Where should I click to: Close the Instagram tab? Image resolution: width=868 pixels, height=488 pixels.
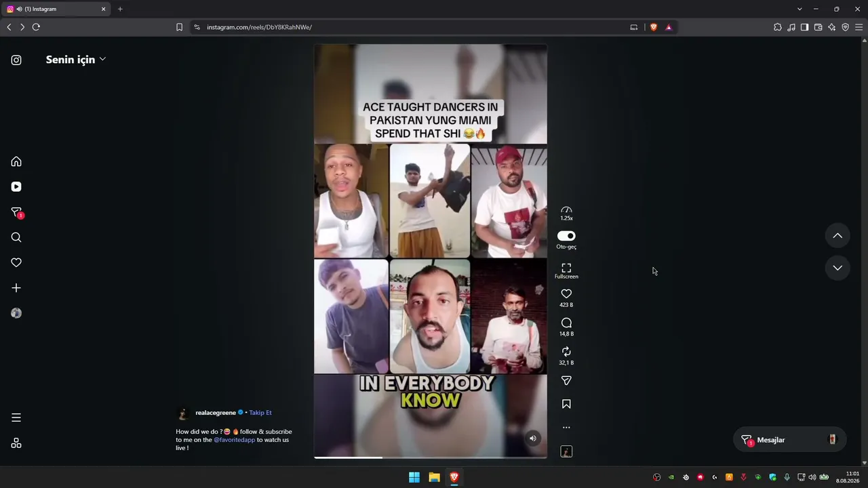pyautogui.click(x=104, y=9)
